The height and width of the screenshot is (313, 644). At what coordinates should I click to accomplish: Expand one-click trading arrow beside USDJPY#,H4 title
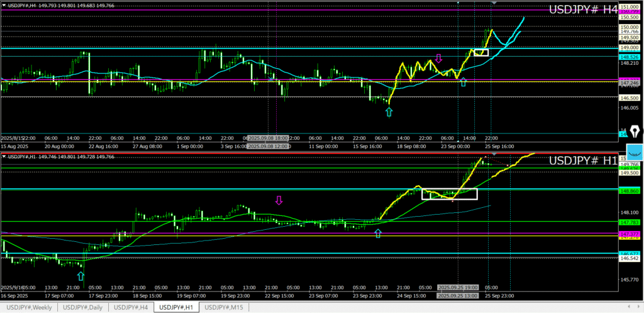click(4, 6)
